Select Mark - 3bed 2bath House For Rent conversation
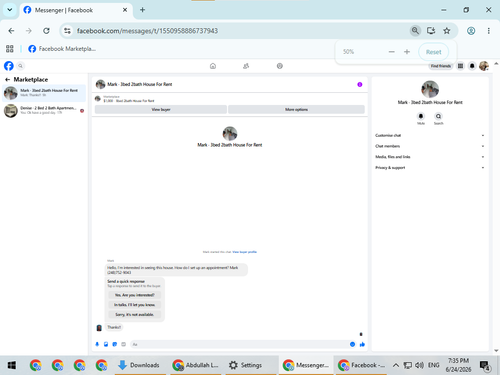 coord(44,93)
